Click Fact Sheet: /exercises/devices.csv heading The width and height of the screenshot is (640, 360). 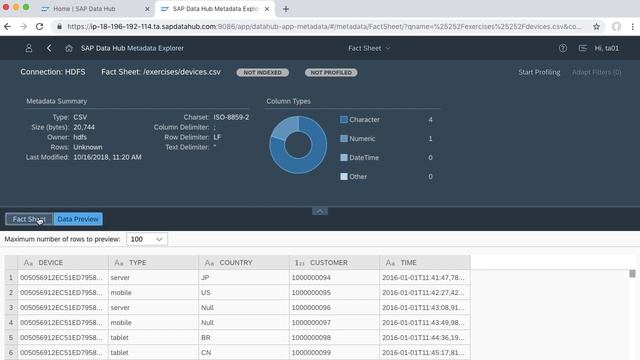(x=161, y=72)
